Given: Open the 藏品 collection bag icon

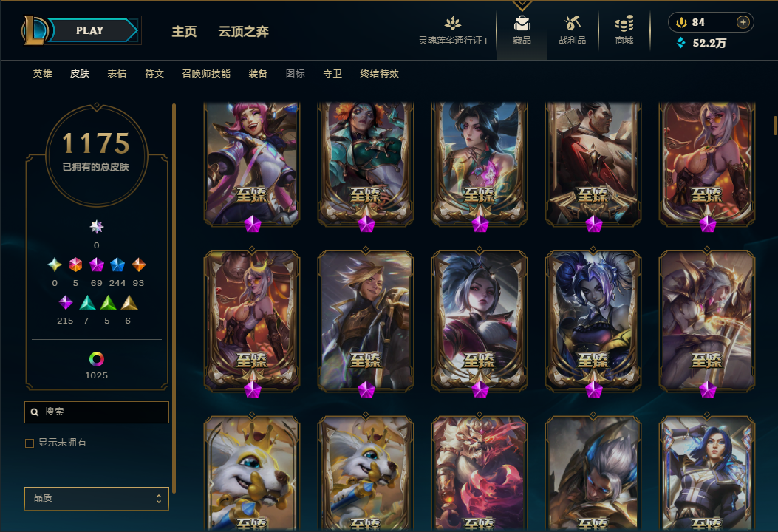Looking at the screenshot, I should click(x=522, y=24).
